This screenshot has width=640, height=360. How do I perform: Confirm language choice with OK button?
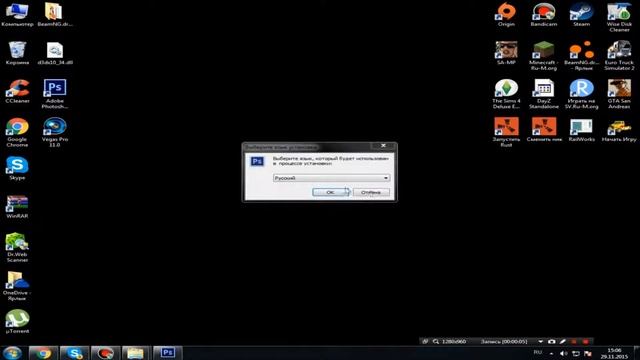click(x=330, y=192)
